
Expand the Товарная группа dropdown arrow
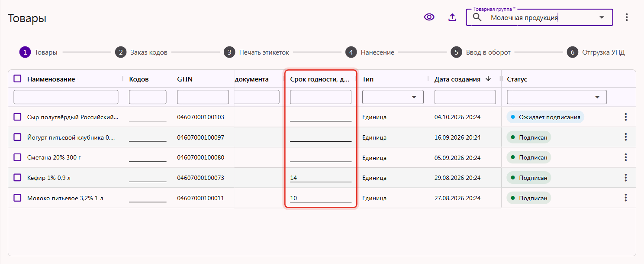pyautogui.click(x=601, y=17)
